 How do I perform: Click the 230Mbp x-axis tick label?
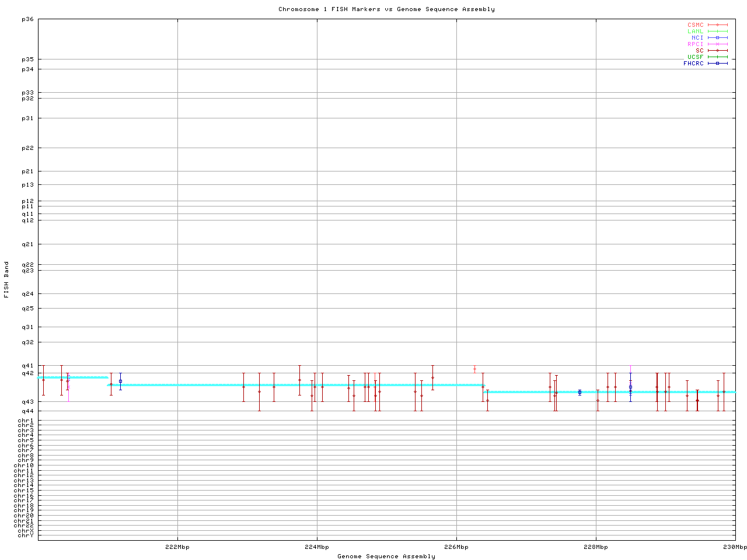pos(735,547)
